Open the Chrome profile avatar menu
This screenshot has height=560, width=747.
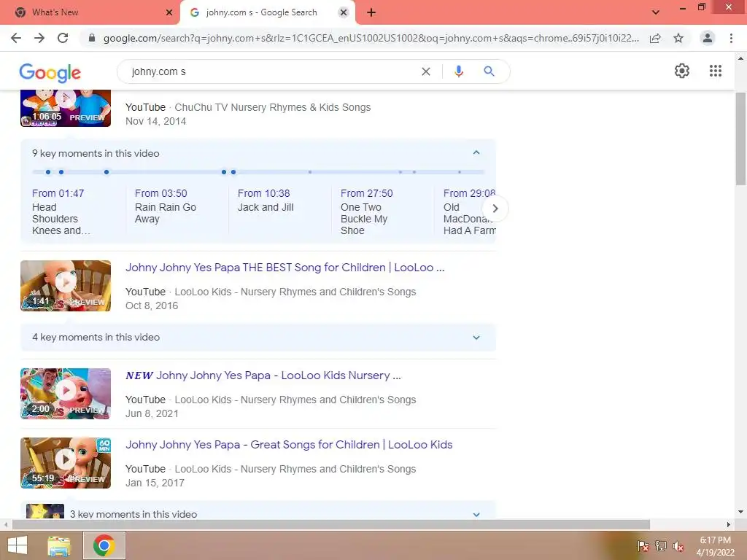click(x=708, y=38)
